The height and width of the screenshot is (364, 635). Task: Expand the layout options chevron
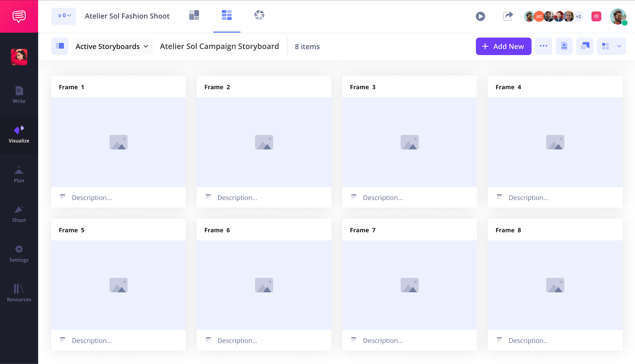tap(619, 46)
